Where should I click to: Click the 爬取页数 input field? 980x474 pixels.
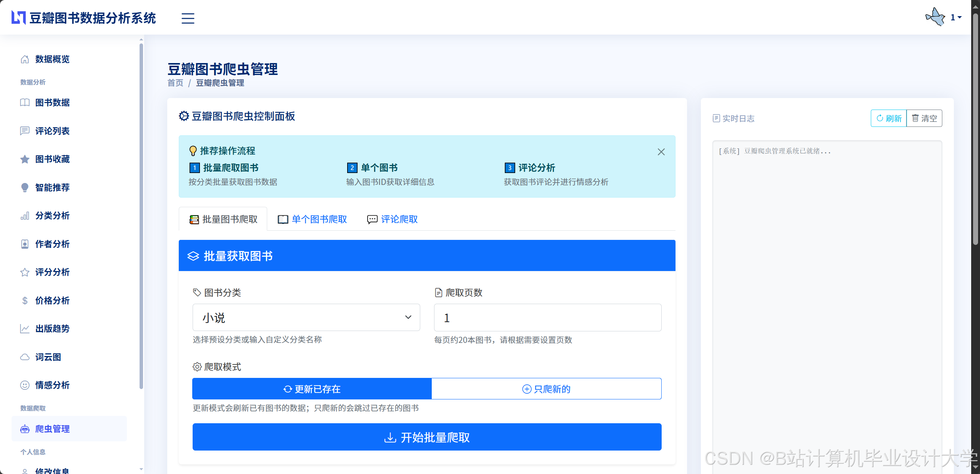[x=547, y=318]
